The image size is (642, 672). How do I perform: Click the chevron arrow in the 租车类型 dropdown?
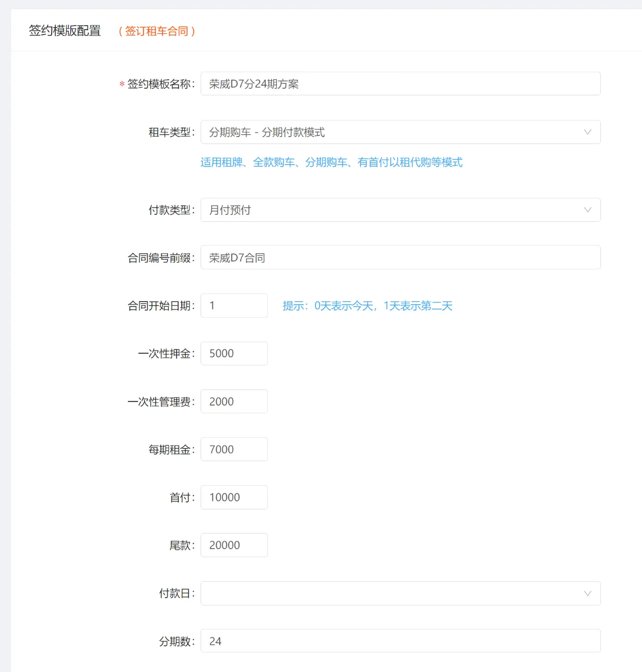click(587, 132)
